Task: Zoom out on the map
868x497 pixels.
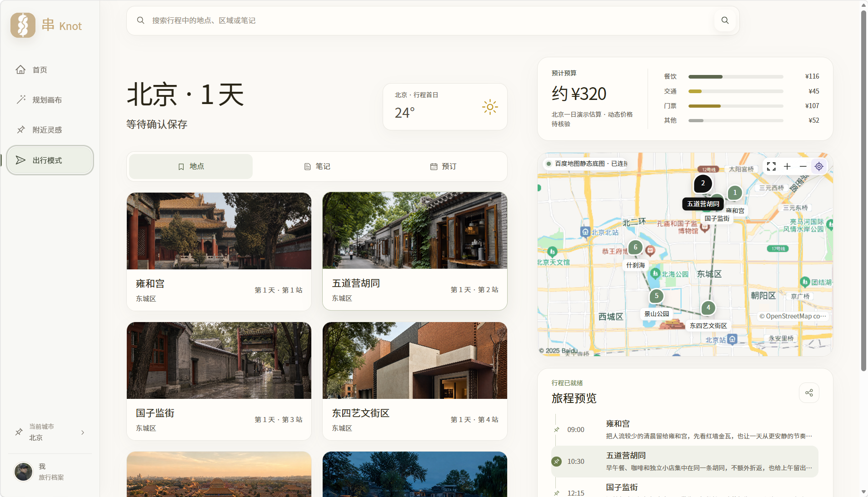Action: [803, 166]
